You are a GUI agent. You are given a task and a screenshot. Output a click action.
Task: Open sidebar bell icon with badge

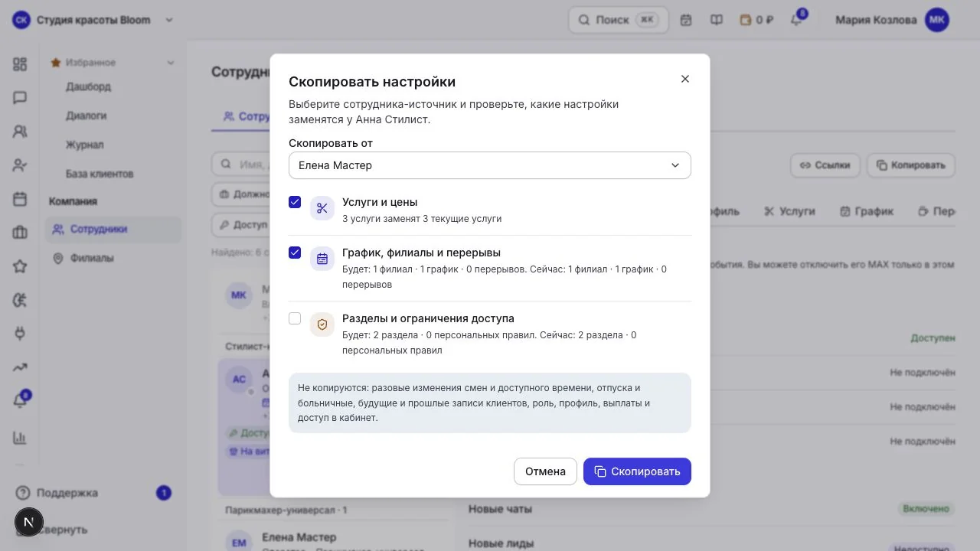point(20,401)
